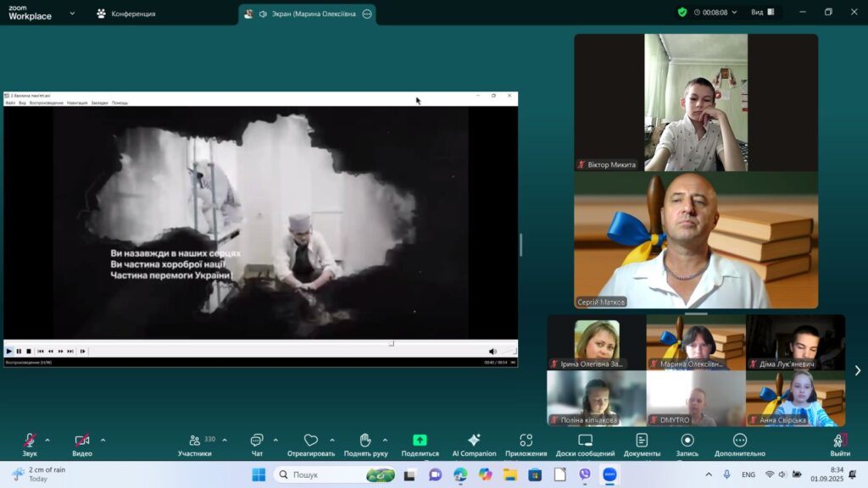Raise hand using Поднять руку
Image resolution: width=868 pixels, height=488 pixels.
[x=366, y=445]
